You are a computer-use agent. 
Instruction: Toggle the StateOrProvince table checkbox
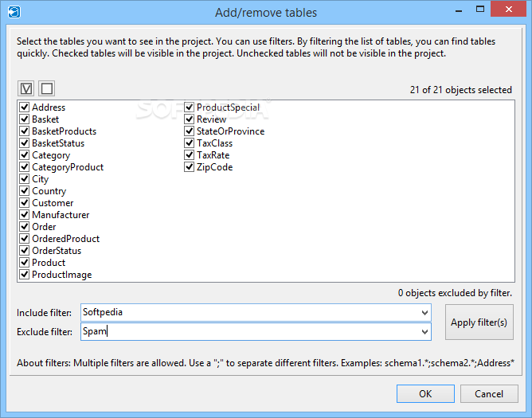(x=189, y=131)
